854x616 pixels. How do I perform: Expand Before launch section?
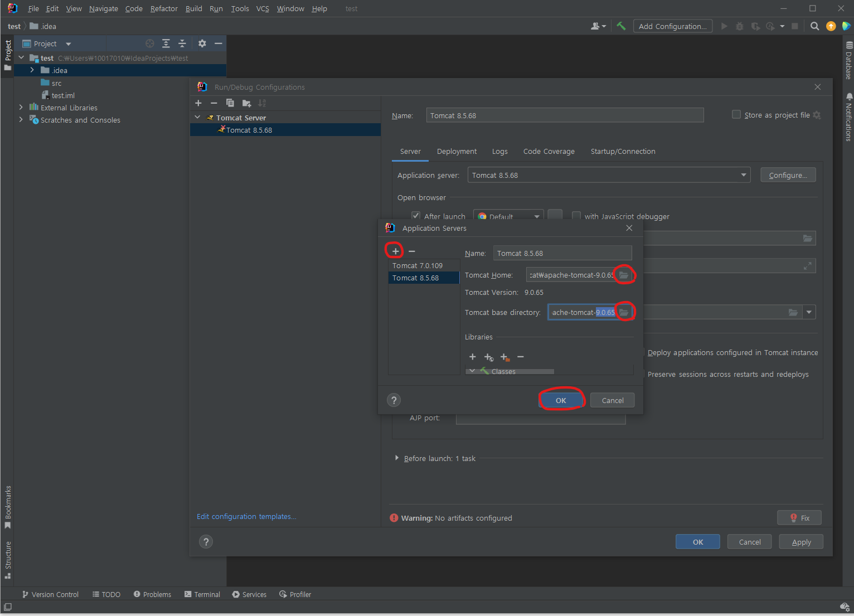pyautogui.click(x=397, y=458)
